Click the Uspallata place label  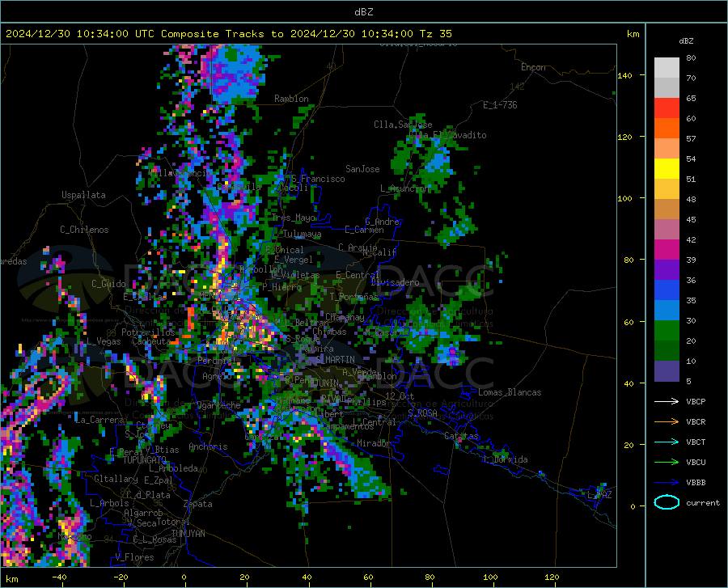83,195
